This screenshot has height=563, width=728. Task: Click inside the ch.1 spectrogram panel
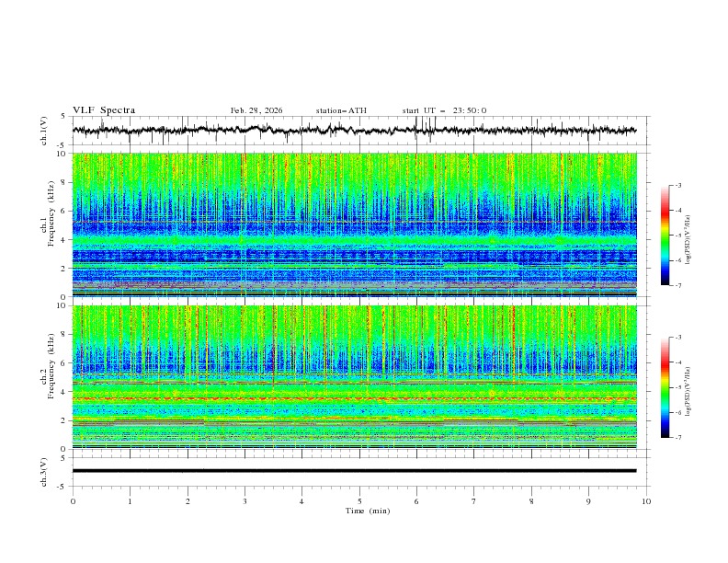point(354,224)
